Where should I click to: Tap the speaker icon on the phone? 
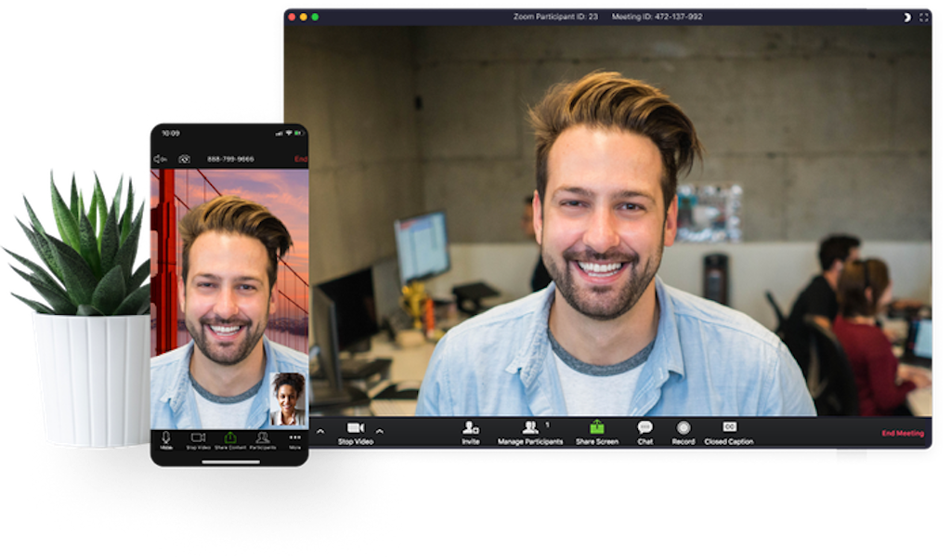pyautogui.click(x=159, y=159)
